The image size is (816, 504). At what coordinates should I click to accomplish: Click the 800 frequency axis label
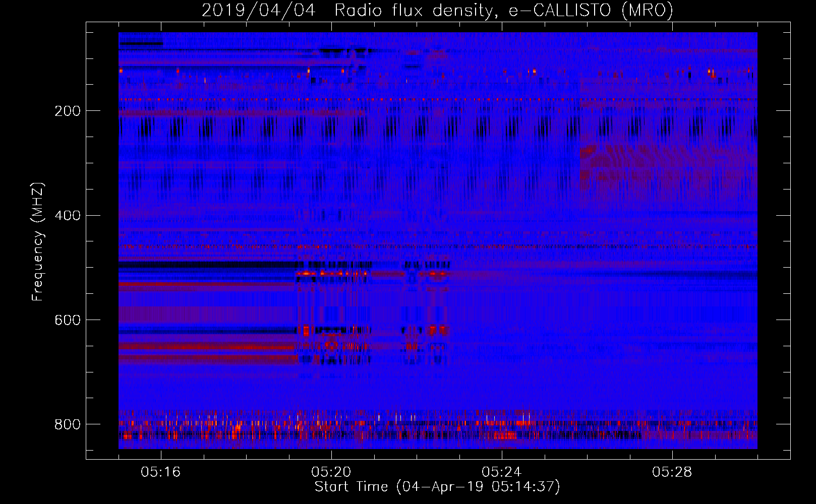(x=68, y=424)
